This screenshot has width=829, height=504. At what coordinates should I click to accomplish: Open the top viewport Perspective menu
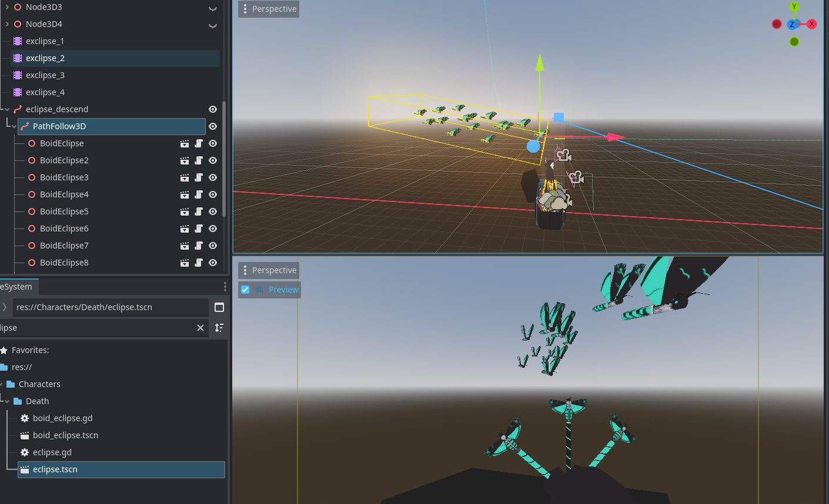coord(269,9)
